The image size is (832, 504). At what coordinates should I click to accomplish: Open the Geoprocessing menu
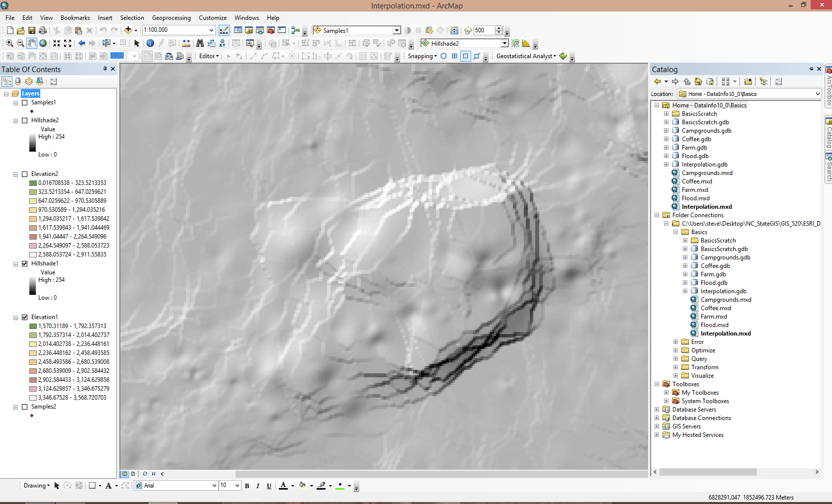click(171, 18)
